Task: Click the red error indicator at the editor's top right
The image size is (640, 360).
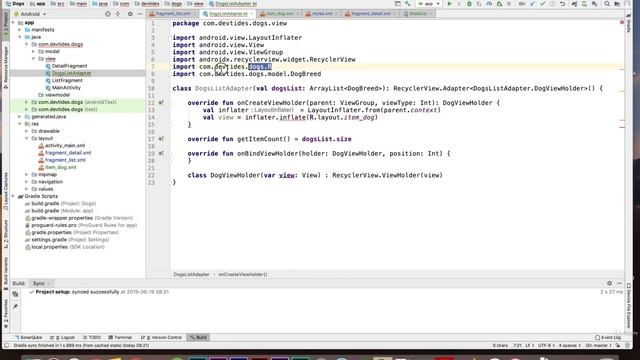Action: tap(622, 22)
